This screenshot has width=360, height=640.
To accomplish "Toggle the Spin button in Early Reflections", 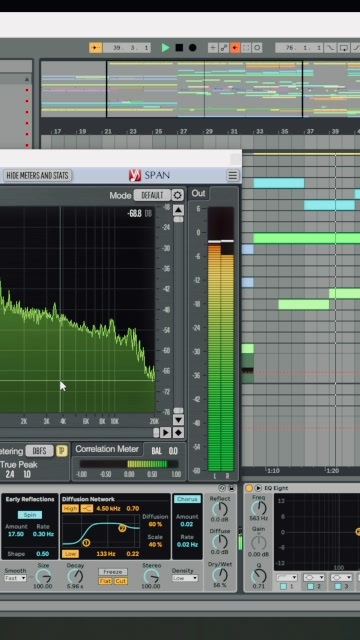I will point(30,515).
